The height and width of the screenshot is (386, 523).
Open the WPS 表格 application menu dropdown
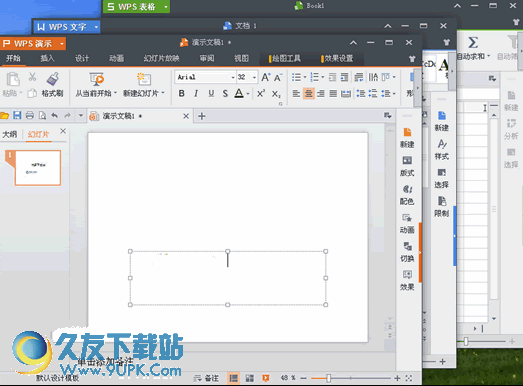pos(166,7)
